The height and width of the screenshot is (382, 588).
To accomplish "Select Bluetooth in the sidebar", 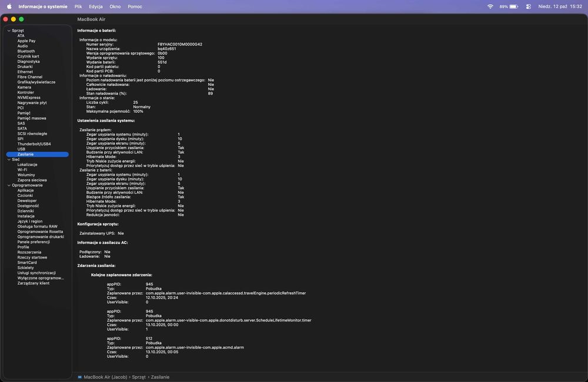I will 26,51.
